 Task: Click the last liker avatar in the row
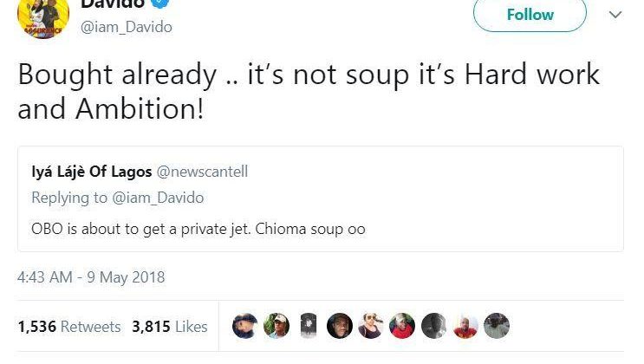pos(497,326)
